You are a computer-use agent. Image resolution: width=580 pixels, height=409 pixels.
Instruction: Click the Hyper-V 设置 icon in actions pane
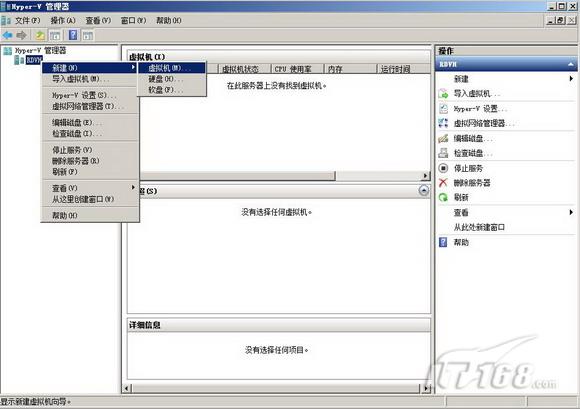[x=443, y=109]
